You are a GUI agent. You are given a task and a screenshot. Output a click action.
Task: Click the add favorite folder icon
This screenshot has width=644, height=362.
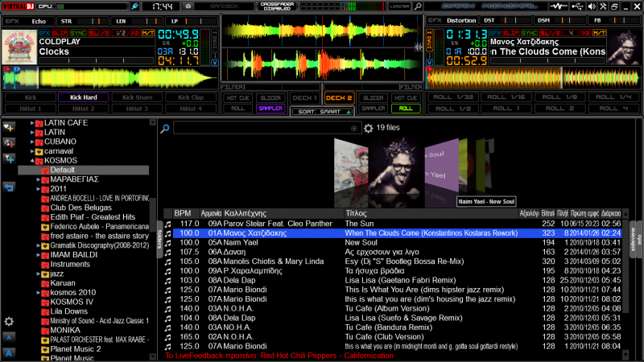(10, 127)
